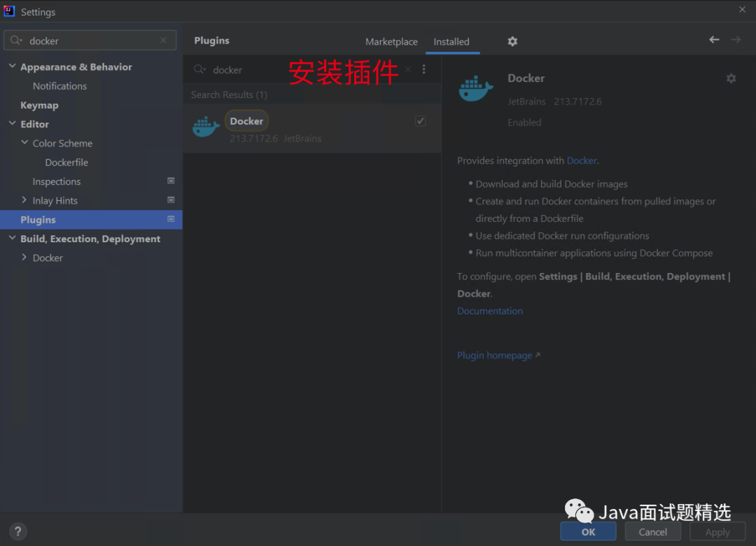Select Keymap in the settings tree
Viewport: 756px width, 546px height.
39,105
